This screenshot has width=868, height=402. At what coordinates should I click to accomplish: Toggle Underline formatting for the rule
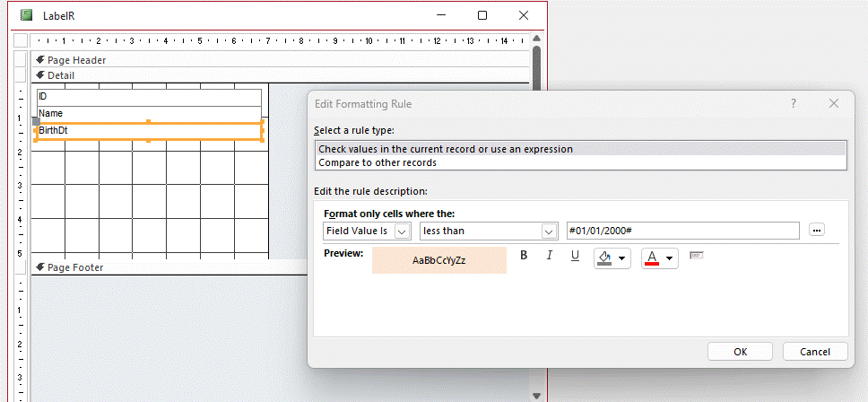pyautogui.click(x=575, y=257)
